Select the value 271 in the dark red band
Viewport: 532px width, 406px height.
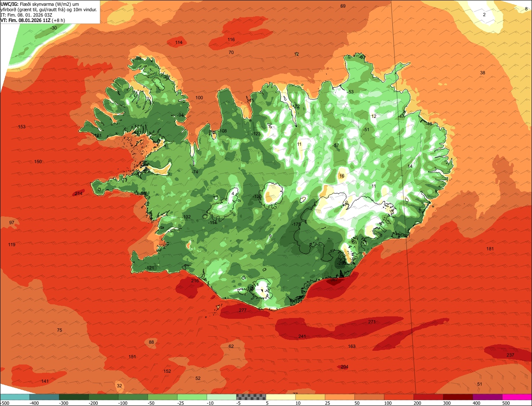point(372,322)
